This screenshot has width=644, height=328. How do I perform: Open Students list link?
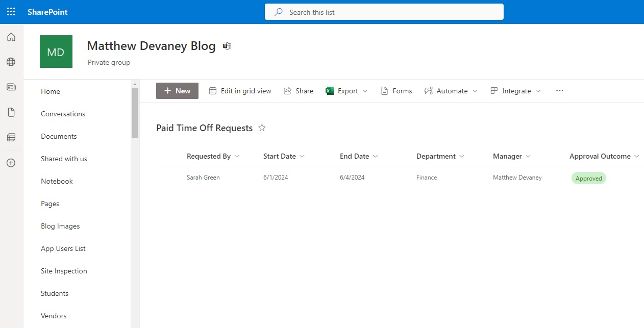55,293
